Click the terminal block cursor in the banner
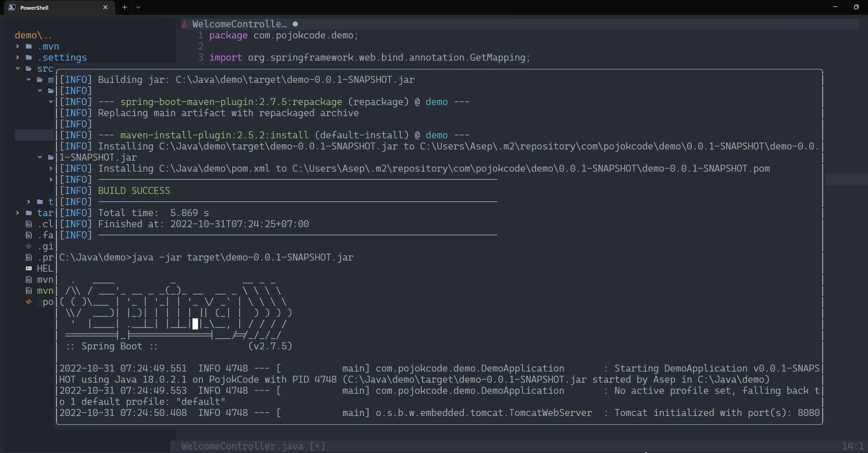This screenshot has width=868, height=453. coord(195,324)
